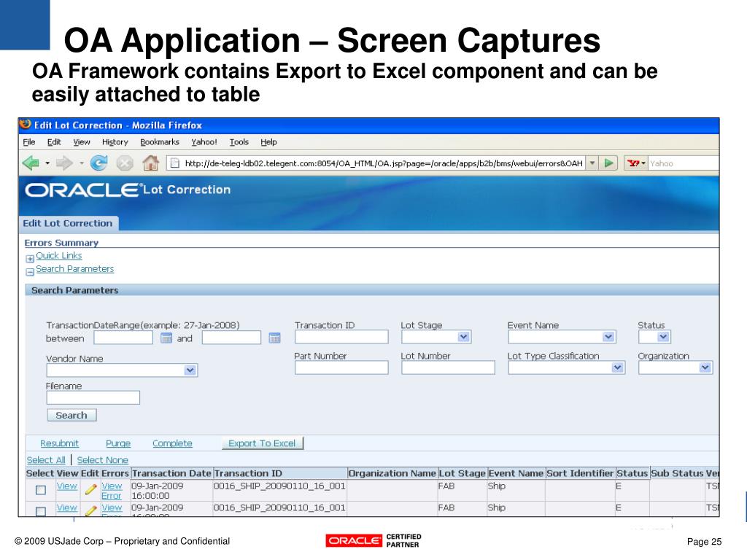Open View Error link in first row
Image resolution: width=747 pixels, height=560 pixels.
(112, 491)
